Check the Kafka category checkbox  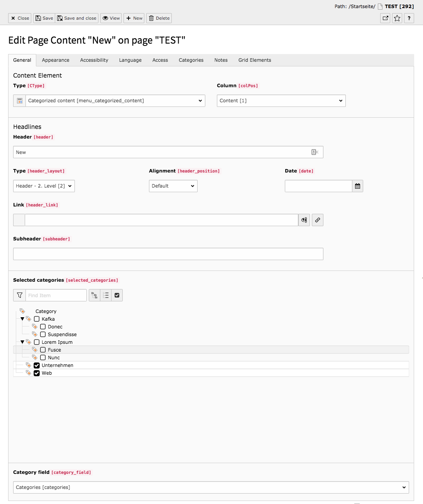pyautogui.click(x=37, y=319)
